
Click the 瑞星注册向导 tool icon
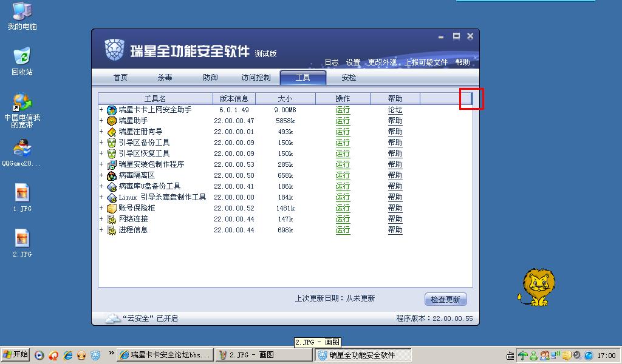point(112,132)
